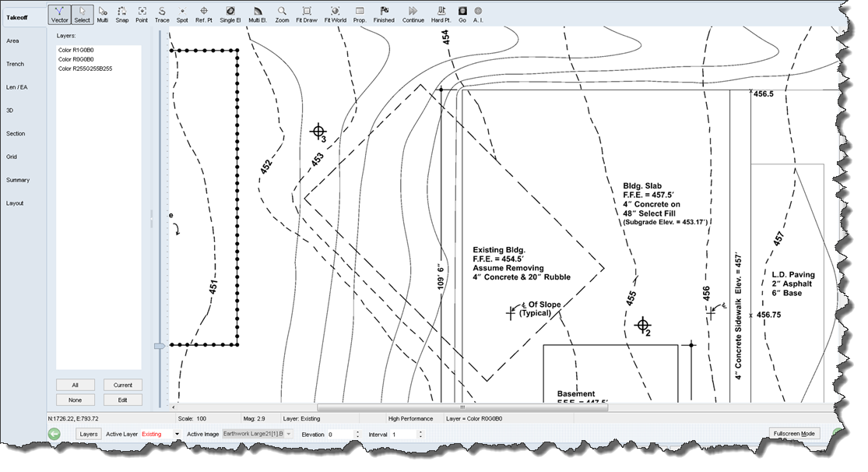Open the Active Image dropdown
The height and width of the screenshot is (472, 868).
(x=288, y=435)
